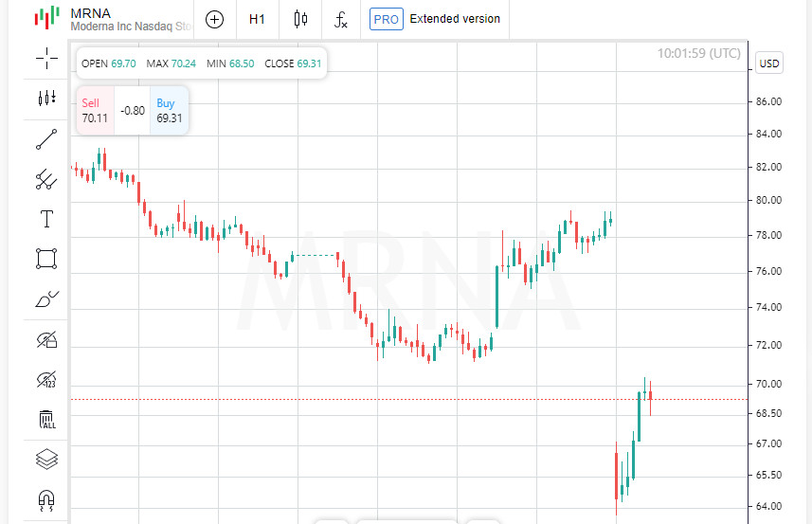This screenshot has height=524, width=812.
Task: Select the brush drawing tool
Action: pyautogui.click(x=46, y=298)
